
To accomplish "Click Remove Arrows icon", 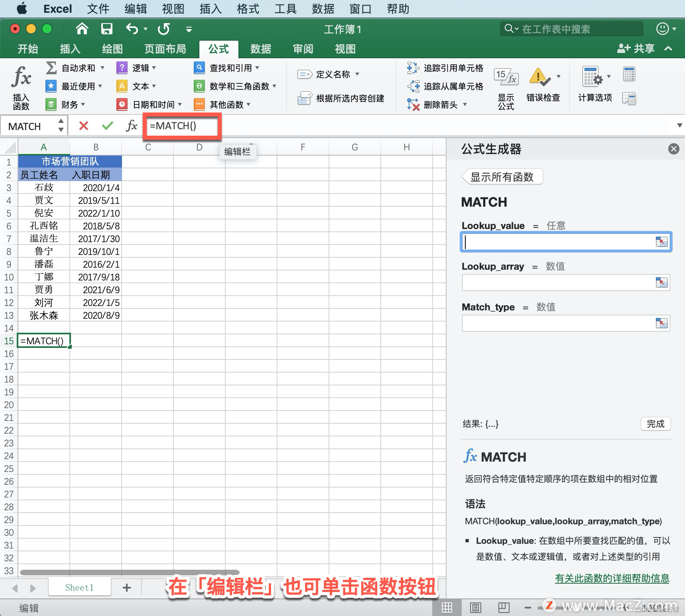I will click(413, 104).
